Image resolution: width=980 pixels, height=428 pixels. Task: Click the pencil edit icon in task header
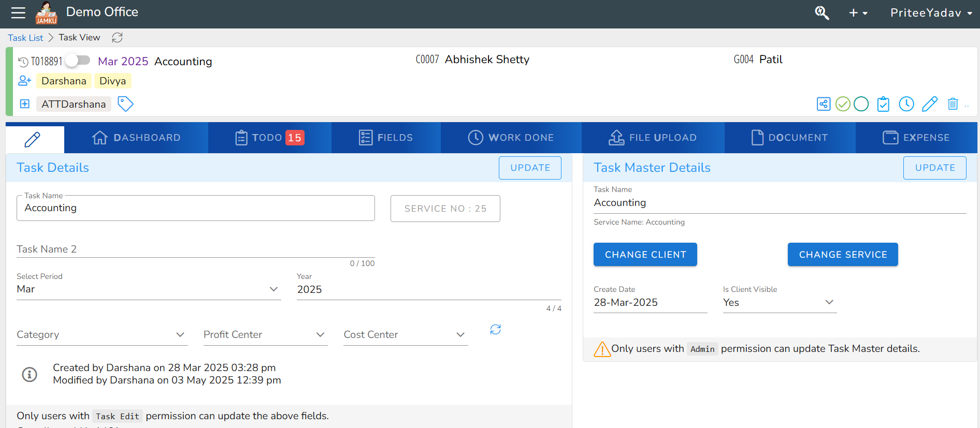click(x=930, y=104)
